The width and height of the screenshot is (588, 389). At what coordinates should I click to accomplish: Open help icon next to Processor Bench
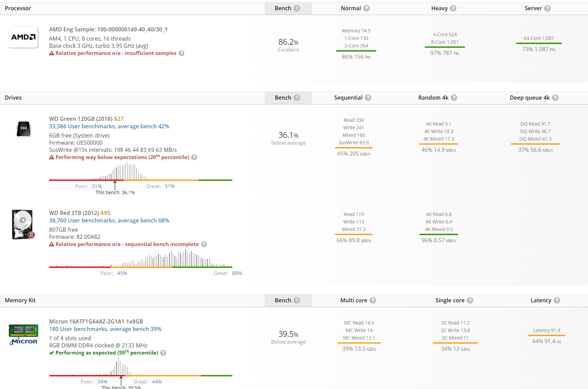[297, 8]
